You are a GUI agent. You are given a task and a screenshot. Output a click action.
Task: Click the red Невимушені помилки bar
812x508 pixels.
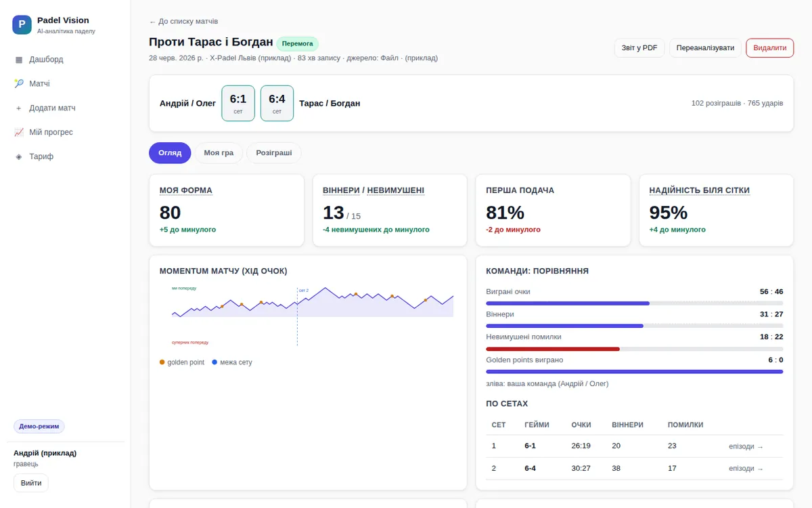point(553,349)
